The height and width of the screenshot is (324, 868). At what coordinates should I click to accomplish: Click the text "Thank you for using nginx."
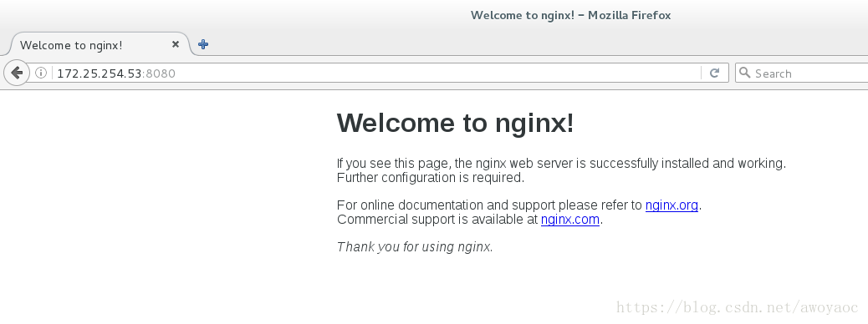tap(415, 246)
